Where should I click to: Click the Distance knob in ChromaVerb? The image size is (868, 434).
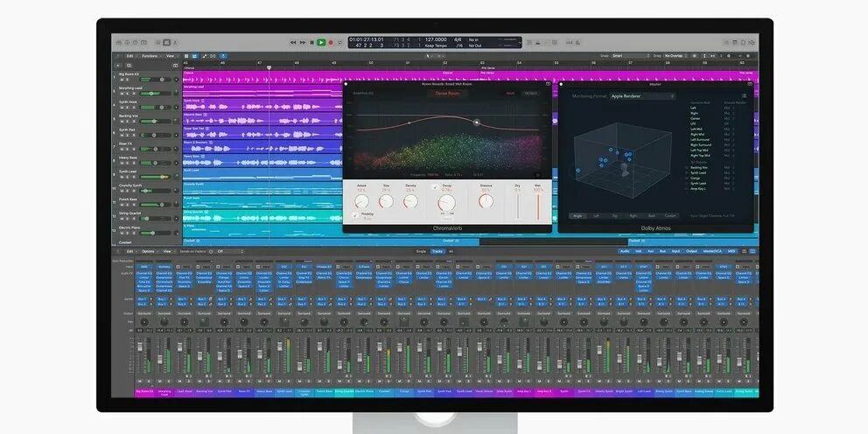[486, 201]
